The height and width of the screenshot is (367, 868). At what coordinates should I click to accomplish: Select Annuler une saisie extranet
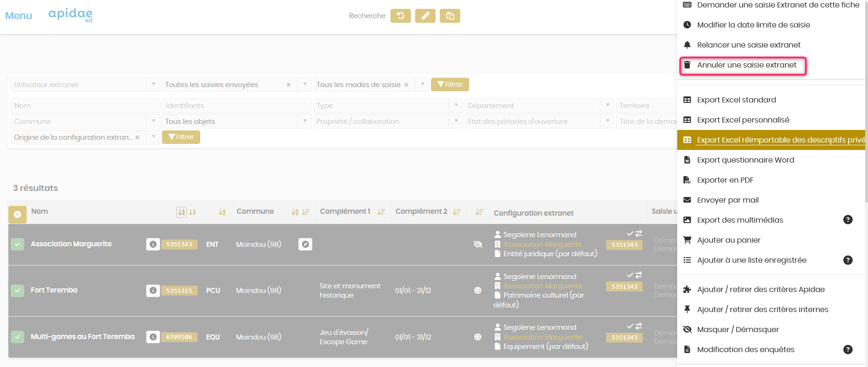(747, 65)
